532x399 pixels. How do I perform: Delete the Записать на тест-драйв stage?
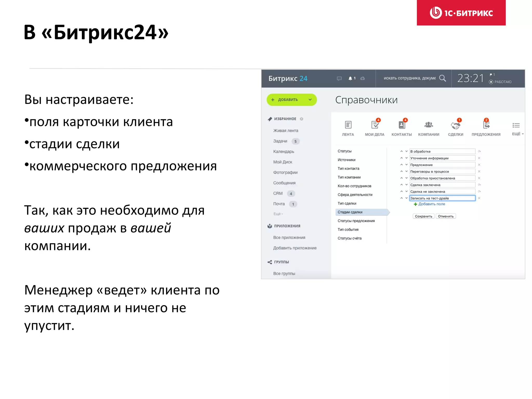click(x=479, y=198)
